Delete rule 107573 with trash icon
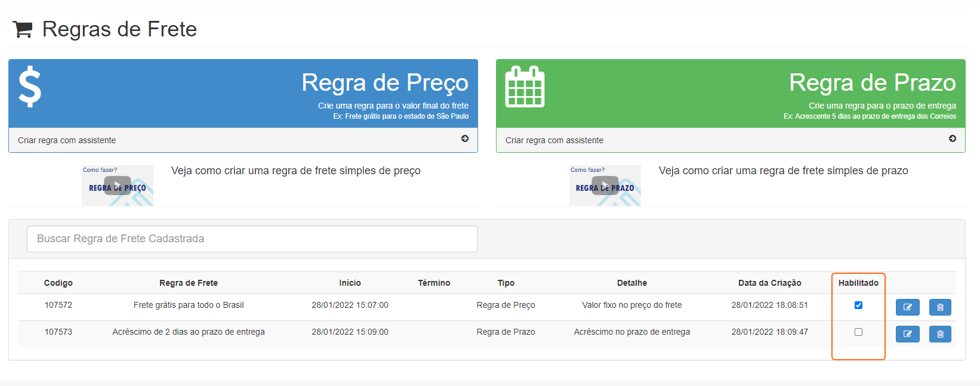 coord(940,334)
